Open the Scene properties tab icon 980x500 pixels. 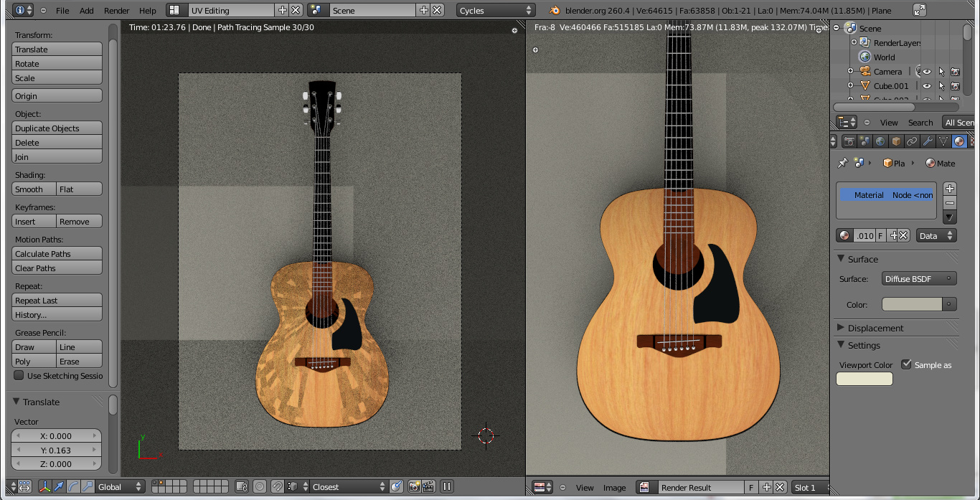pos(864,141)
